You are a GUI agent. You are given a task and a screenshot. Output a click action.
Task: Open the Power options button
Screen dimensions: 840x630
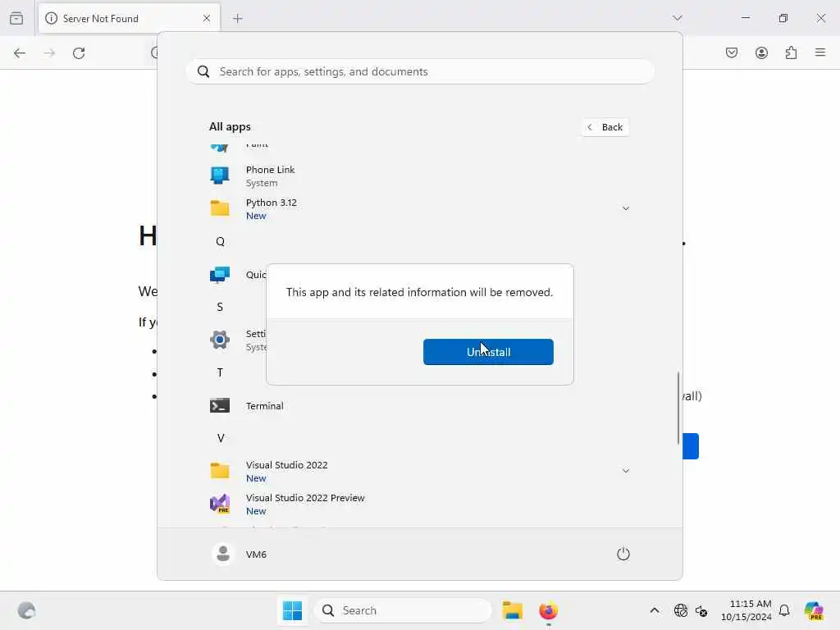pyautogui.click(x=623, y=554)
